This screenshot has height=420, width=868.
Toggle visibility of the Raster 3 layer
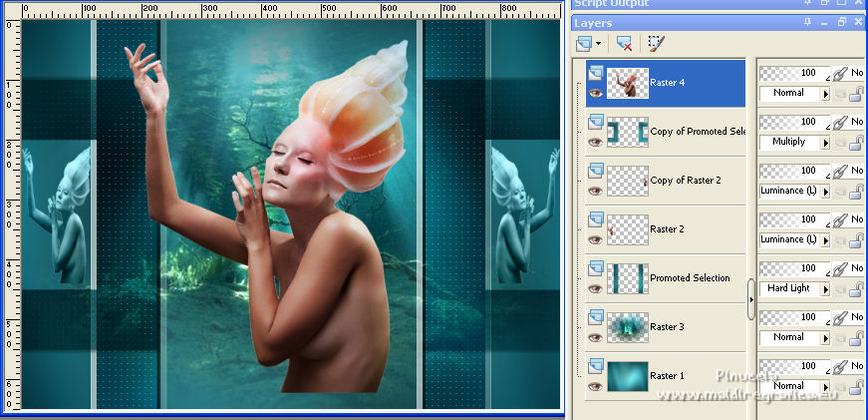coord(596,337)
